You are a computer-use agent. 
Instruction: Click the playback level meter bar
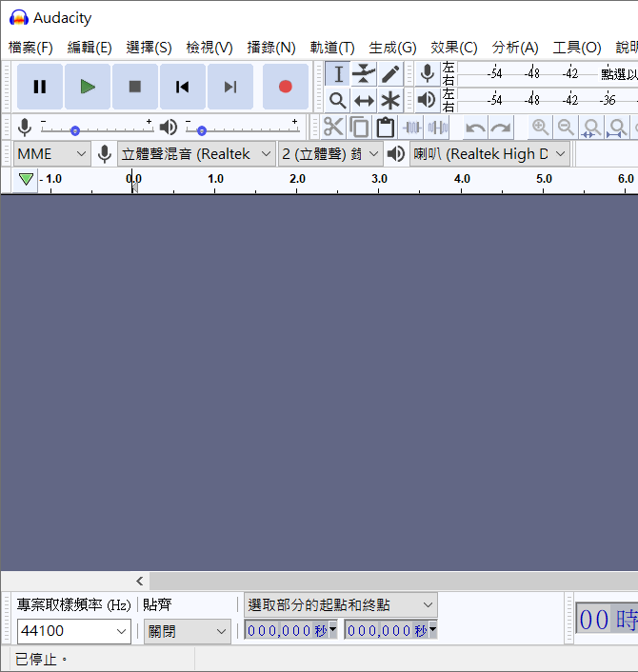tap(548, 100)
